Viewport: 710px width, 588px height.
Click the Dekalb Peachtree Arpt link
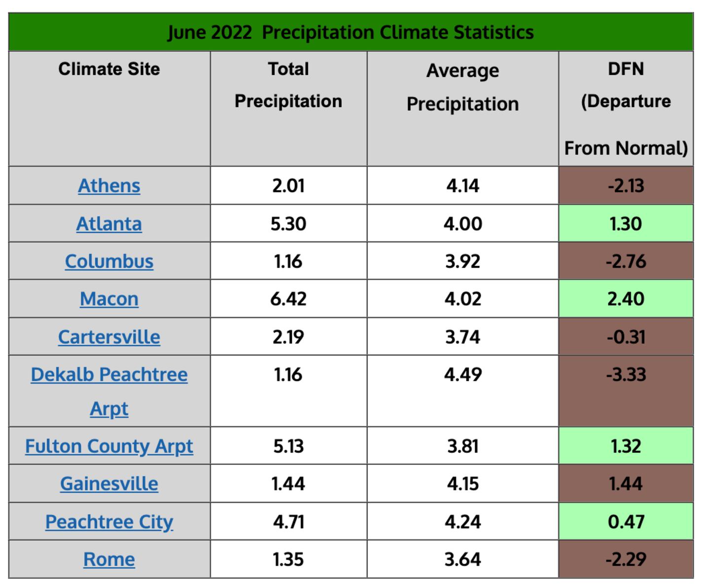point(109,375)
